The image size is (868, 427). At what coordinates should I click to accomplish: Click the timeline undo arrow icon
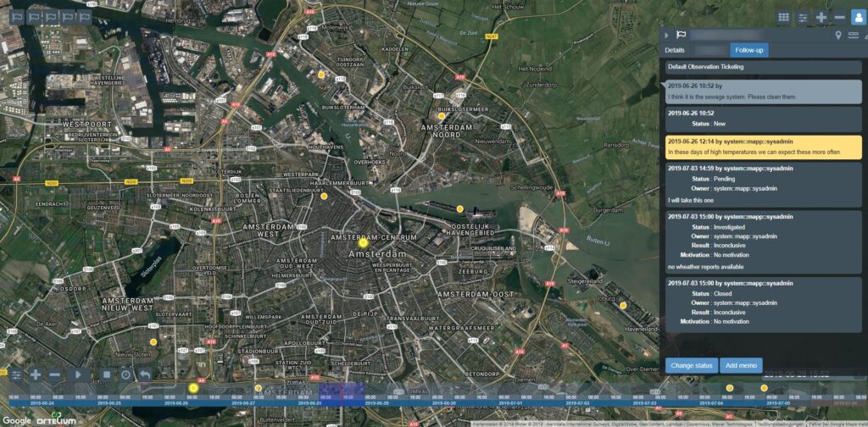pyautogui.click(x=145, y=374)
